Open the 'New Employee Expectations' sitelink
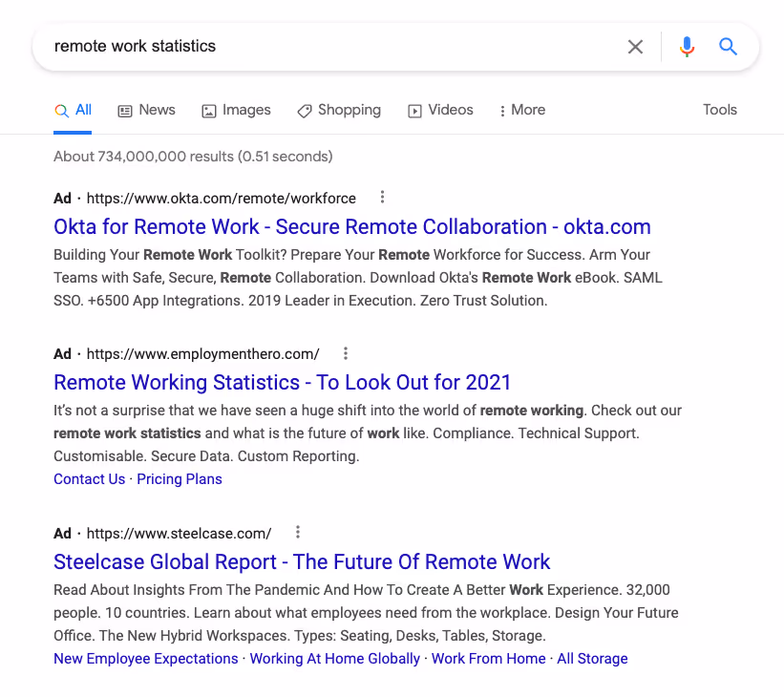Image resolution: width=784 pixels, height=697 pixels. click(146, 659)
